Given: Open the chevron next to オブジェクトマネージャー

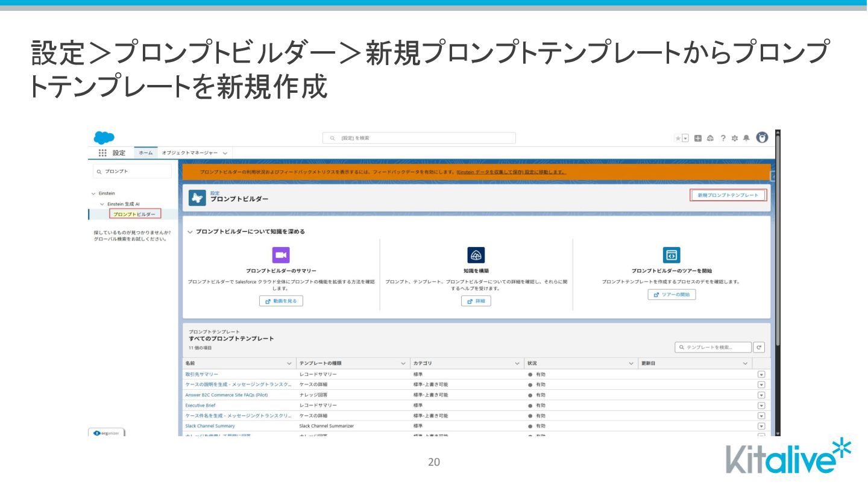Looking at the screenshot, I should click(x=225, y=153).
